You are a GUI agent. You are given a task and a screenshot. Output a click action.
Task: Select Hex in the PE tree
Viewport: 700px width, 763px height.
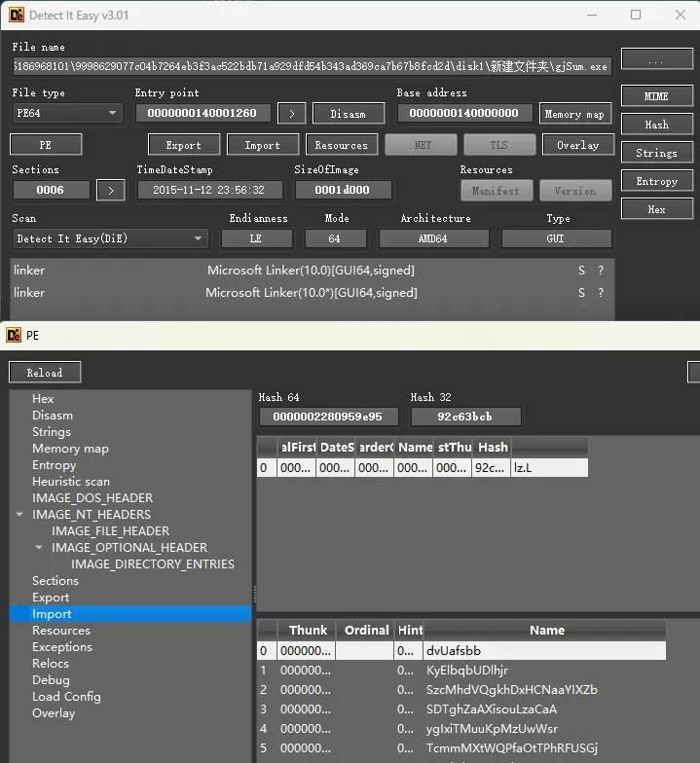[x=43, y=399]
